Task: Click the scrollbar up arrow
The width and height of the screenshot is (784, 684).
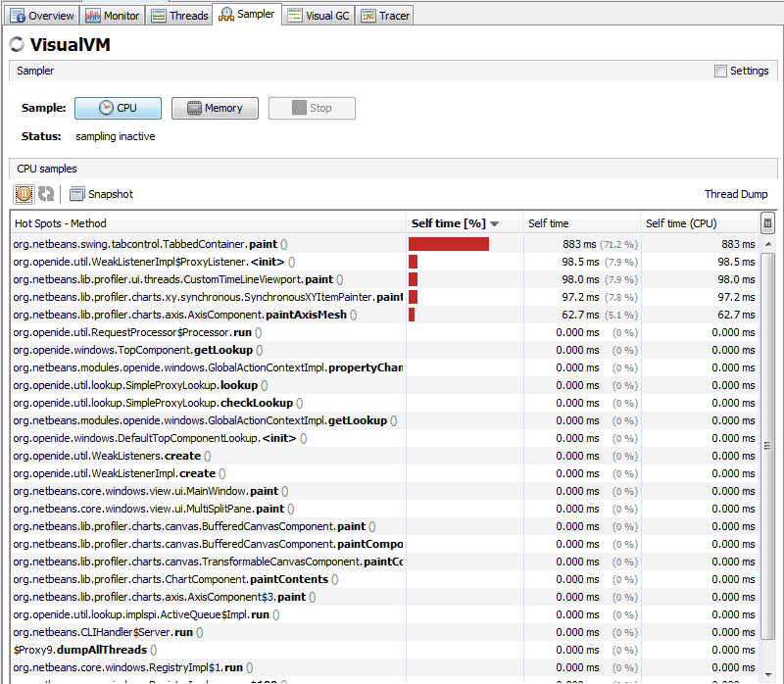Action: 768,244
